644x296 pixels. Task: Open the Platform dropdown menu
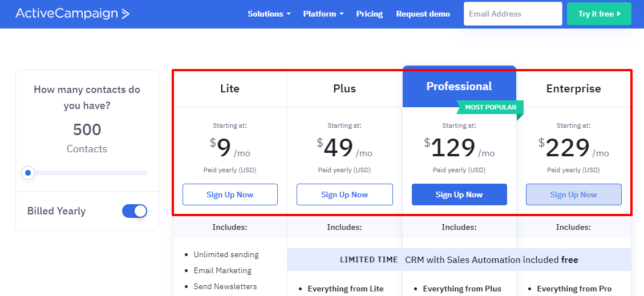click(323, 14)
